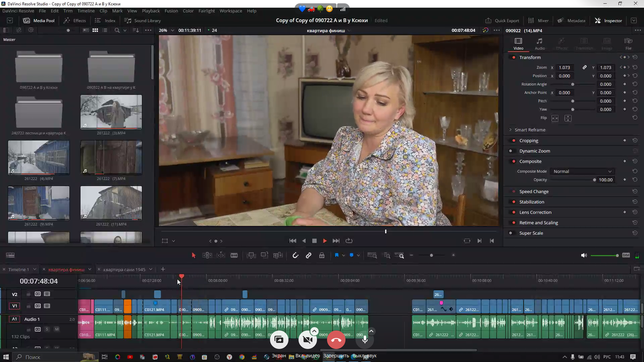
Task: Toggle zoom X/Y link chain icon
Action: coord(584,68)
